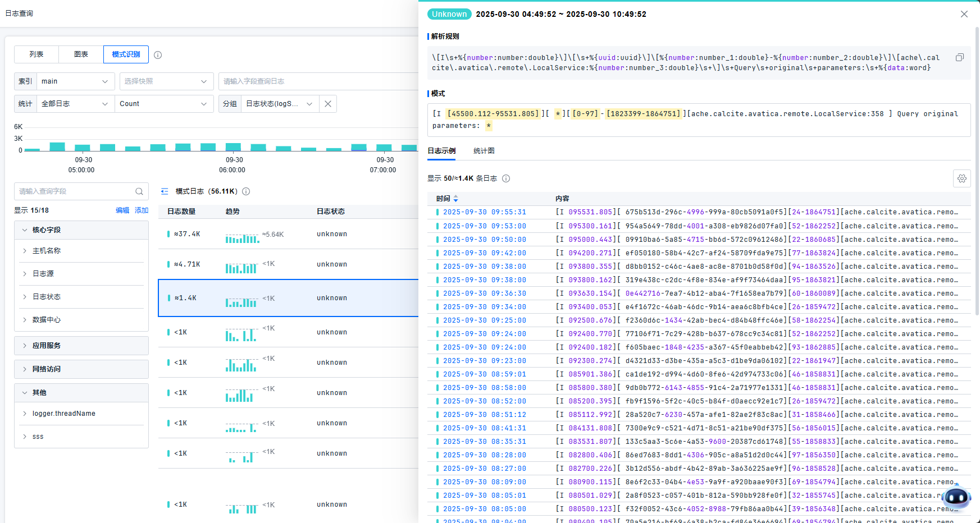
Task: Collapse the field sidebar using the toggle icon
Action: [165, 191]
